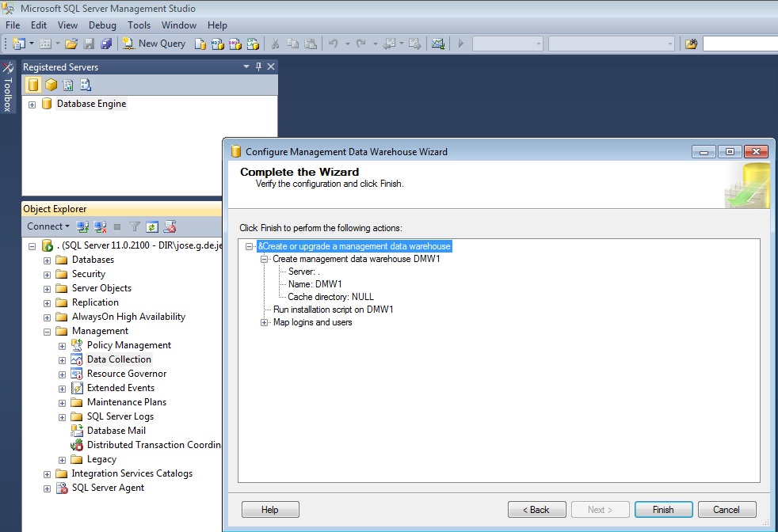The image size is (778, 532).
Task: Open the Edit menu
Action: 39,25
